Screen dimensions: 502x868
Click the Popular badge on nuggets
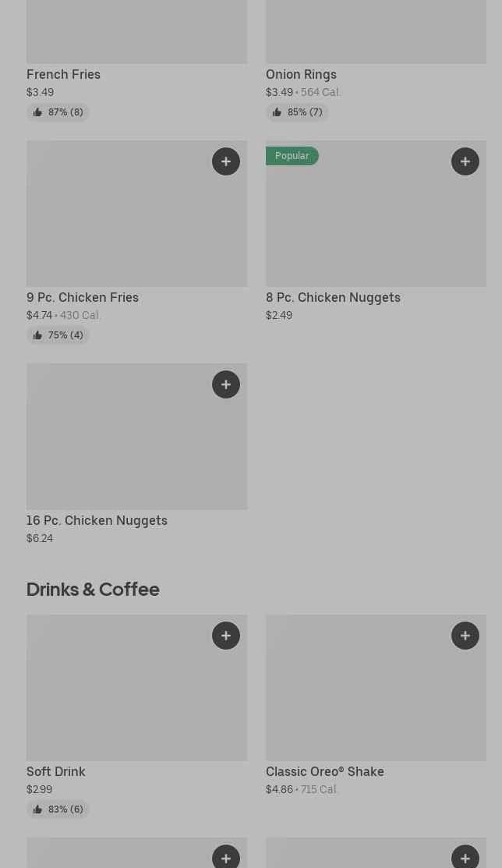[x=292, y=156]
